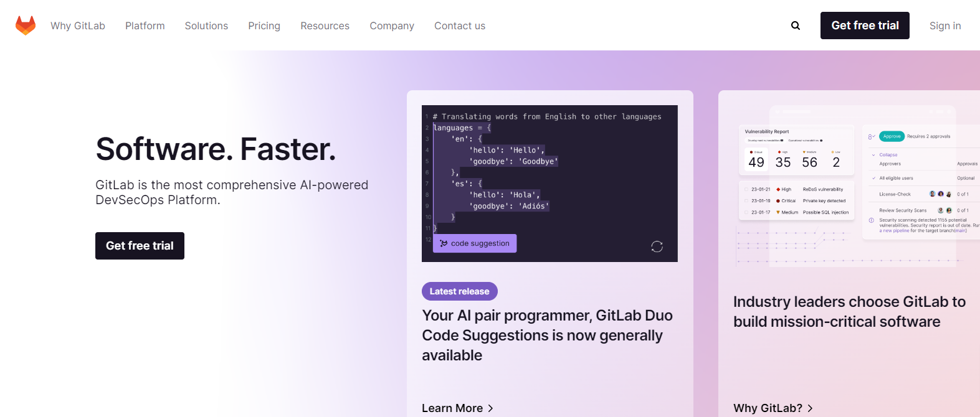Image resolution: width=980 pixels, height=417 pixels.
Task: Open Contact us page
Action: click(460, 26)
